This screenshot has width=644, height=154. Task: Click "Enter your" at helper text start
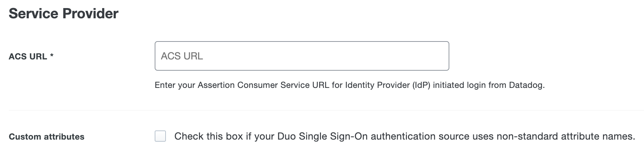pyautogui.click(x=175, y=85)
